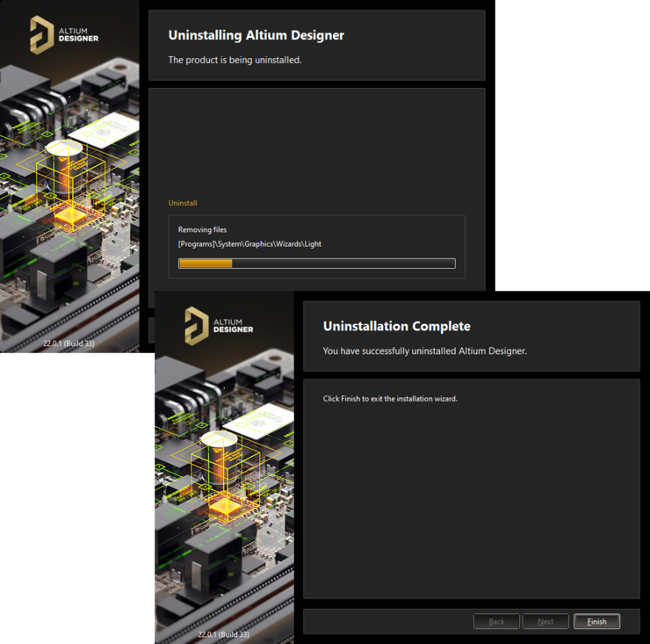
Task: Click 'The product is being uninstalled.' text
Action: 235,60
